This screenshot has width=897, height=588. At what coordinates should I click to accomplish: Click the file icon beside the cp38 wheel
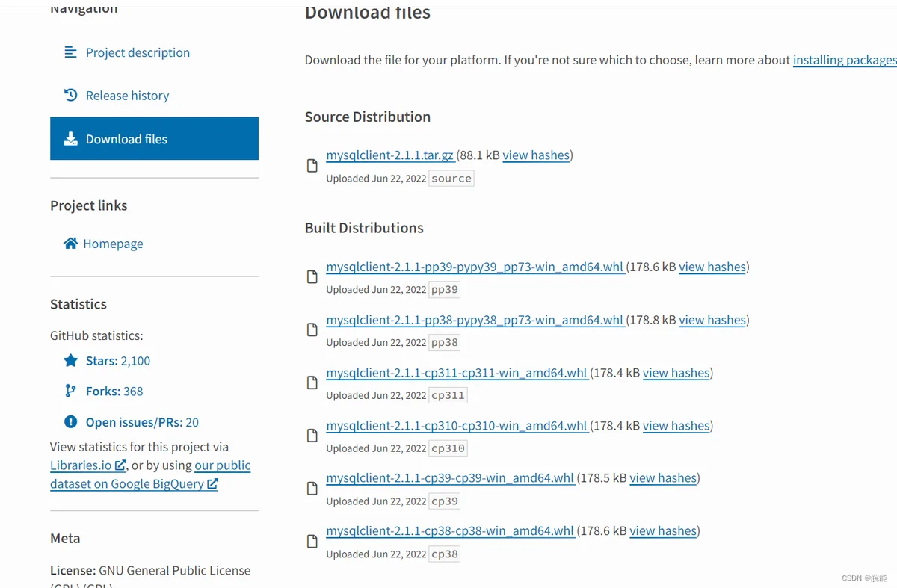pos(312,542)
